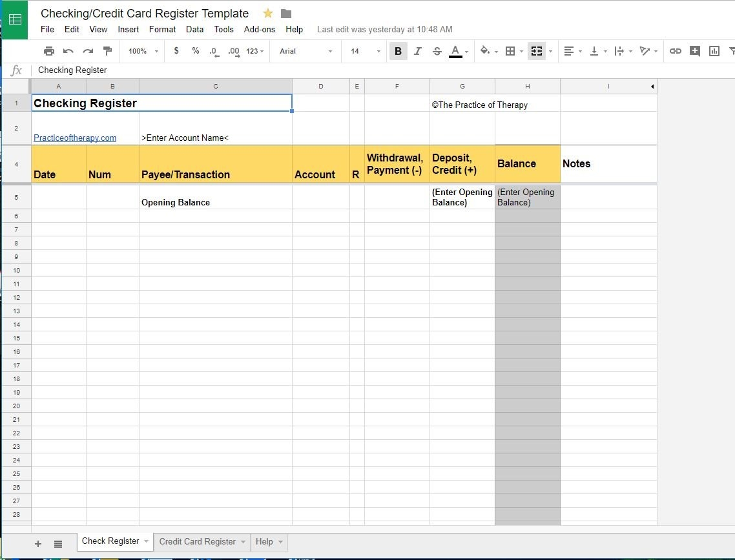
Task: Open the Borders tool
Action: [510, 51]
